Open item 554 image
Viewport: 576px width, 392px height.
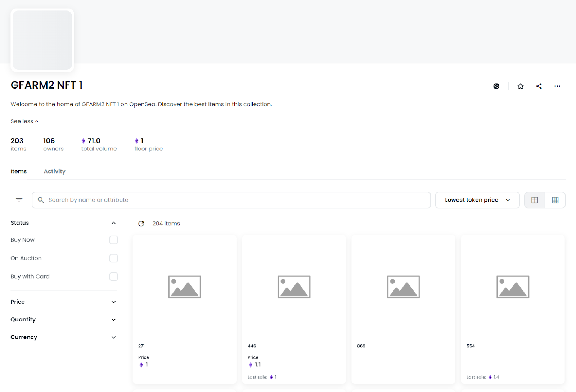(x=513, y=287)
